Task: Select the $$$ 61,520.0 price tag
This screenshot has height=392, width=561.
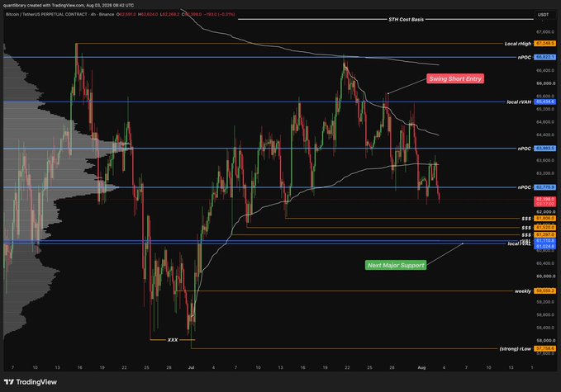Action: click(544, 228)
